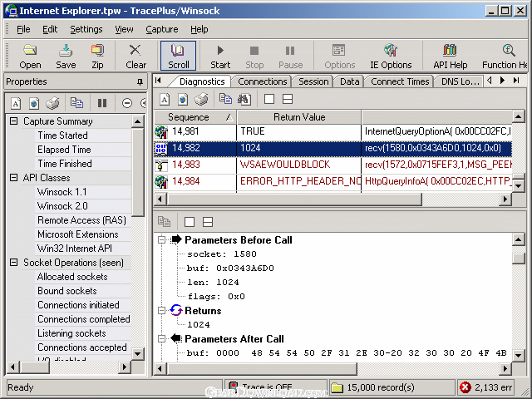The image size is (532, 399).
Task: Switch to the DNS Lo... tab
Action: click(x=460, y=81)
